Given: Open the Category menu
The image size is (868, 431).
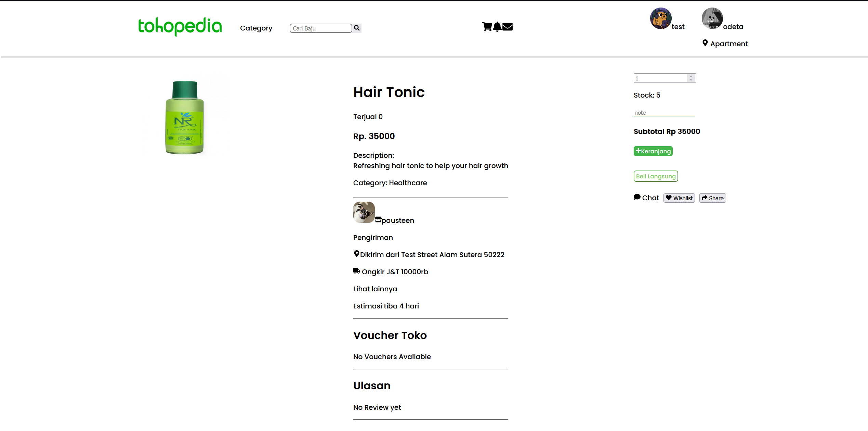Looking at the screenshot, I should [256, 28].
